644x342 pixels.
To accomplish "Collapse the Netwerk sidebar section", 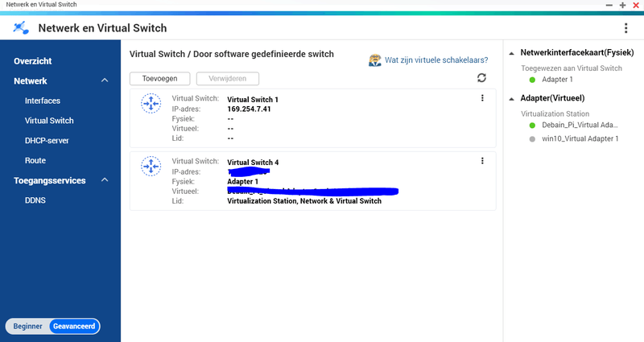I will (x=105, y=80).
